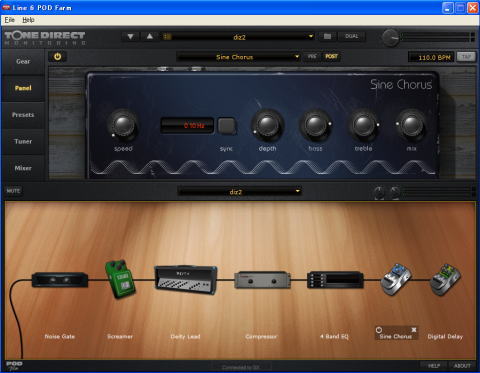Click the Line 6 title bar icon

[x=6, y=7]
